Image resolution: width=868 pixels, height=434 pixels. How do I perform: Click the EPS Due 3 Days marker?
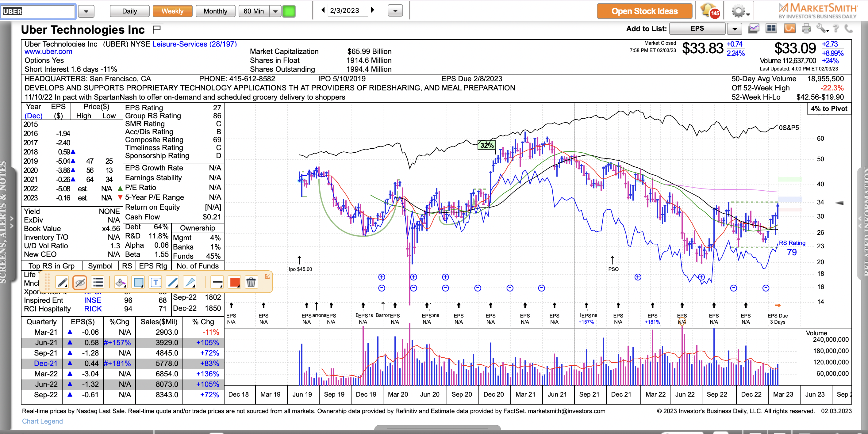(x=777, y=318)
